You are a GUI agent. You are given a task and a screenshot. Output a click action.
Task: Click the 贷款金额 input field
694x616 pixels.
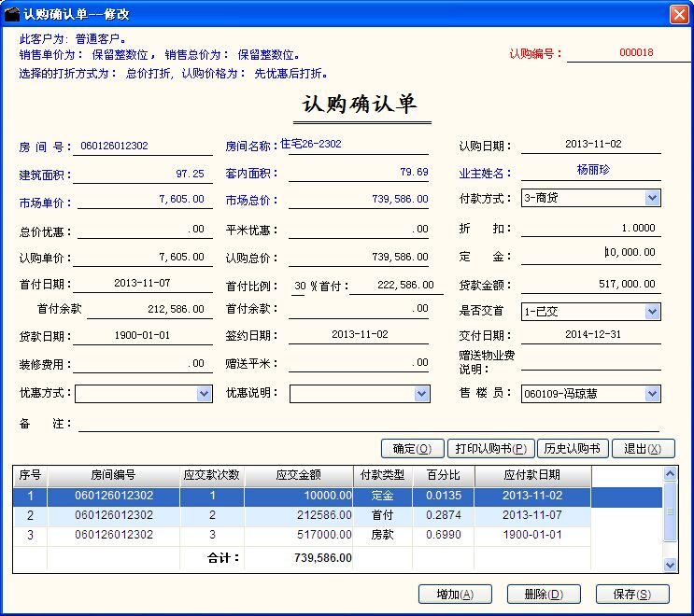(590, 284)
